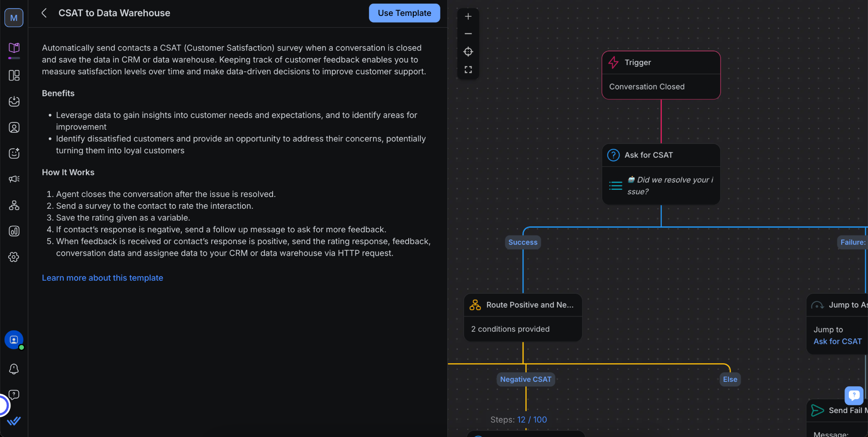
Task: Click the 'Jump to' label text
Action: [828, 330]
